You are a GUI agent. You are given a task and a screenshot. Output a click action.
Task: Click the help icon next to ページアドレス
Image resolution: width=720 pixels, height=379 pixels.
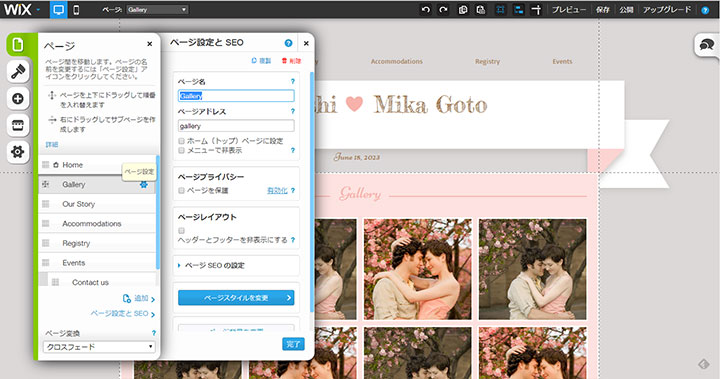[x=292, y=111]
